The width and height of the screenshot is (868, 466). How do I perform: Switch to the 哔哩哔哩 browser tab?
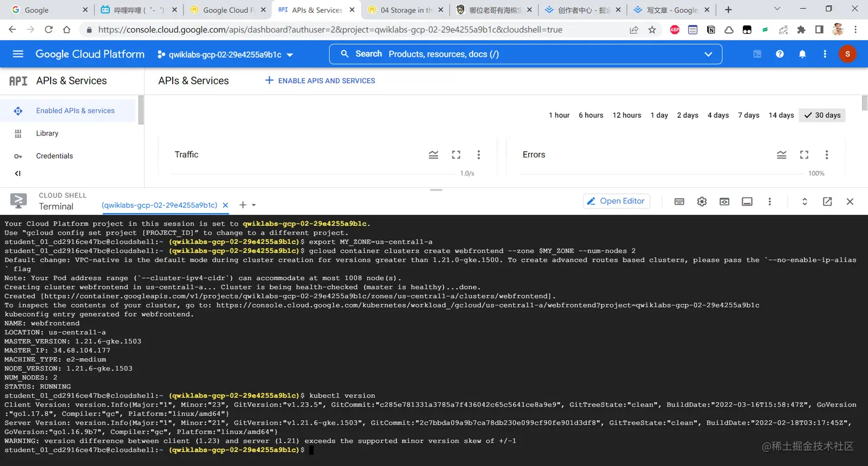coord(138,10)
